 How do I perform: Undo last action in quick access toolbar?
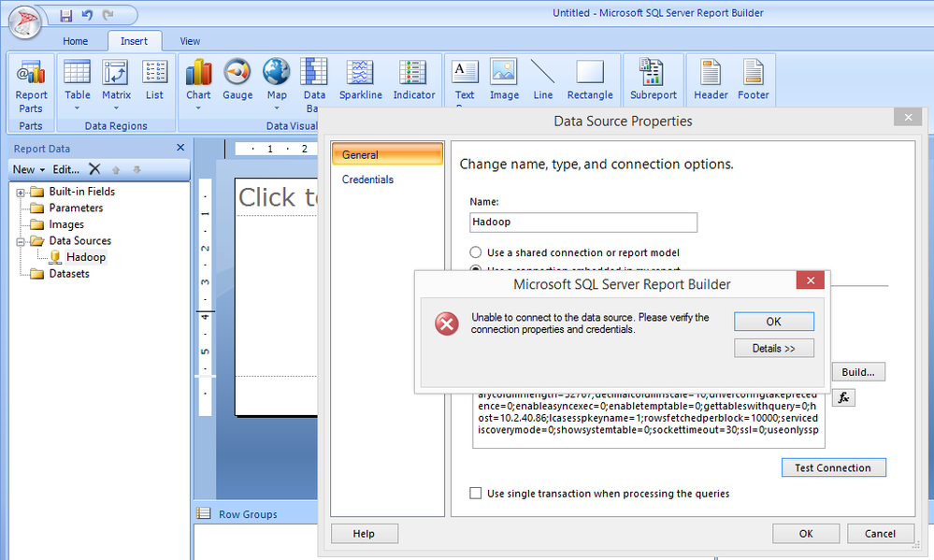click(87, 15)
